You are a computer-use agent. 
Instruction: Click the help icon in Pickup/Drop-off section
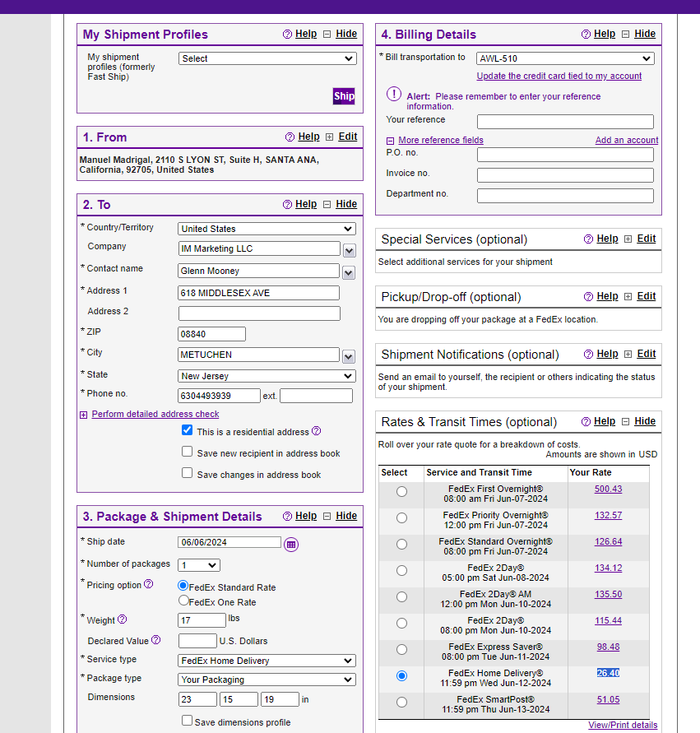(x=589, y=296)
